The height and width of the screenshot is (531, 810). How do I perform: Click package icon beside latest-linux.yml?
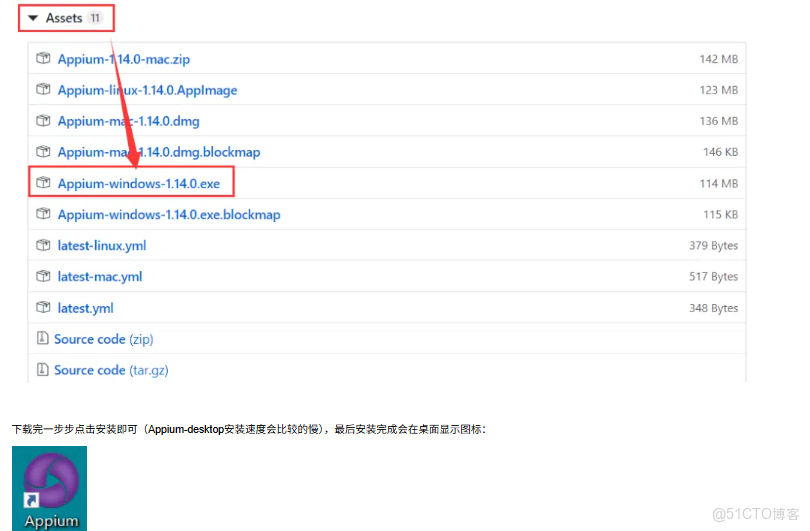(43, 244)
